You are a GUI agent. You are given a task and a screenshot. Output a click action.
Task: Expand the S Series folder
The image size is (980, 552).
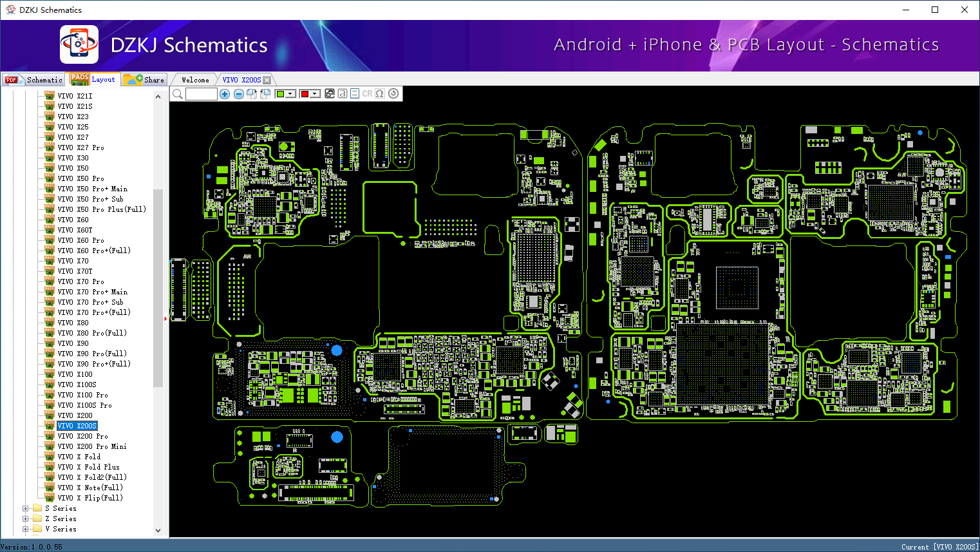[x=26, y=508]
